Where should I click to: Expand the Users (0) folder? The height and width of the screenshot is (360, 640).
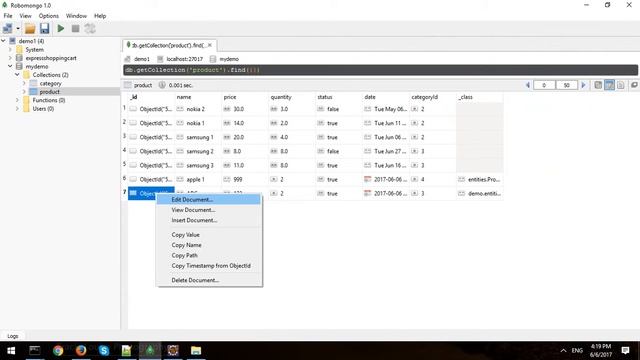coord(17,109)
